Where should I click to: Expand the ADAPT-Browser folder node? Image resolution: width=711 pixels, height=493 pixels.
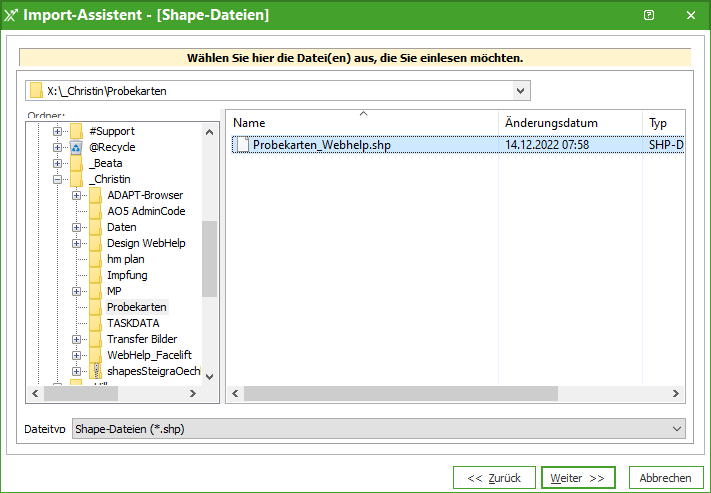tap(76, 195)
